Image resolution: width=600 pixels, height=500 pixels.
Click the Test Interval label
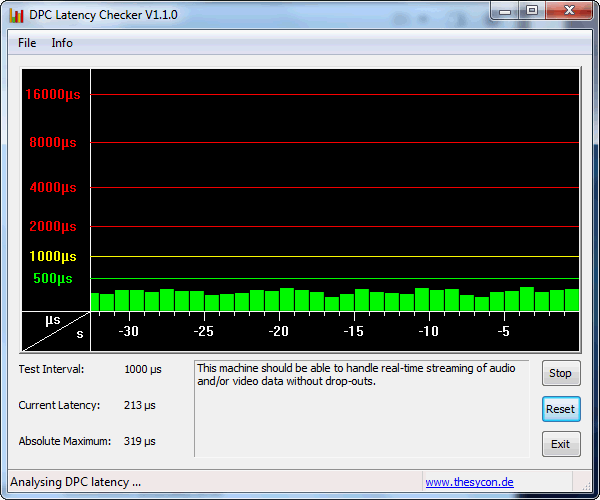pos(51,369)
